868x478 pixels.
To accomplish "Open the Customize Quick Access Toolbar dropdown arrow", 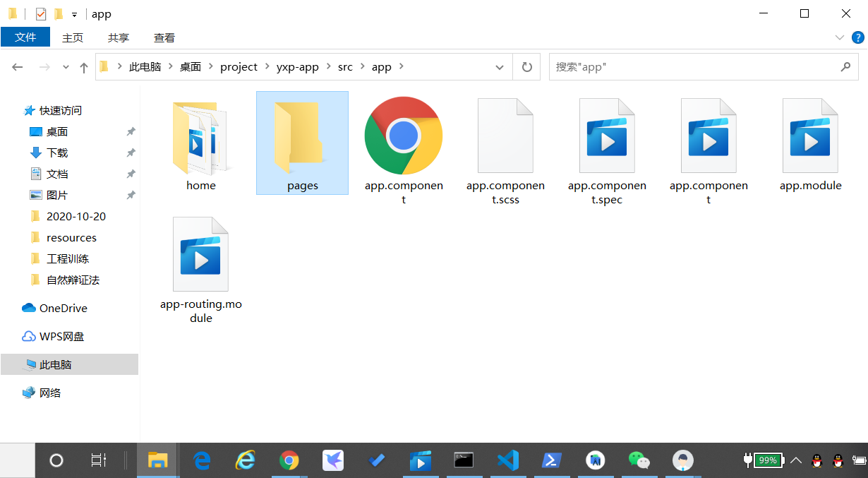I will [x=74, y=14].
